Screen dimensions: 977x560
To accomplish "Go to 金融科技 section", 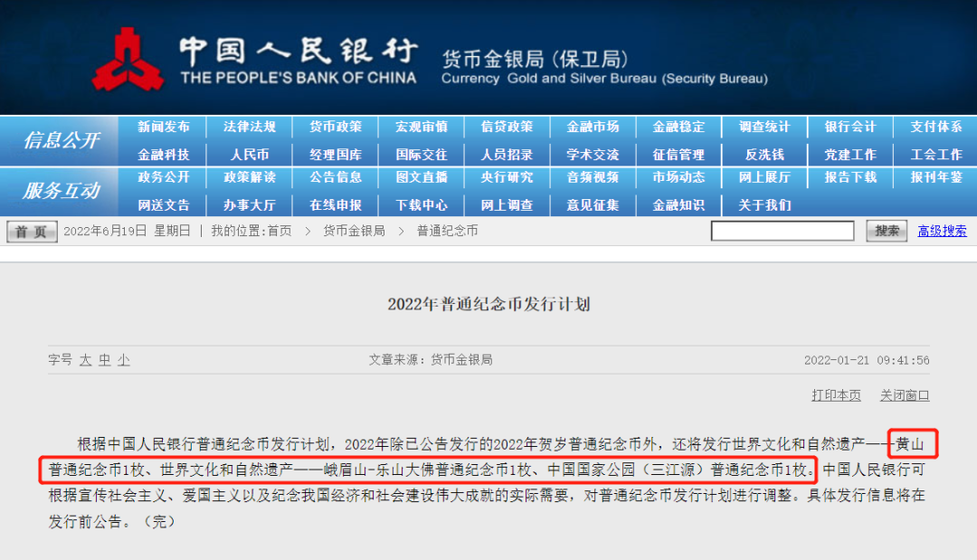I will pyautogui.click(x=163, y=155).
